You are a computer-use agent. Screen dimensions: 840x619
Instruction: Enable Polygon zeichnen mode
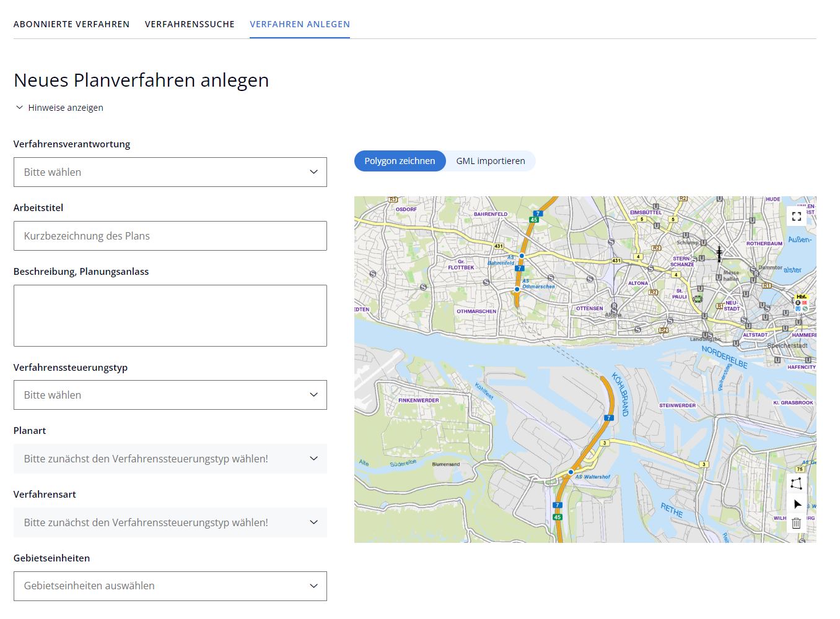(400, 160)
